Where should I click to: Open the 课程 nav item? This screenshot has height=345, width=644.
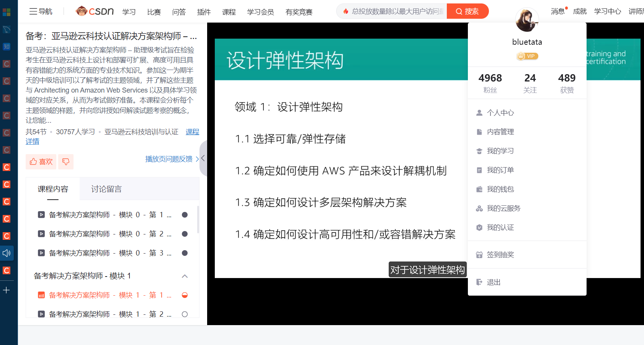(229, 12)
